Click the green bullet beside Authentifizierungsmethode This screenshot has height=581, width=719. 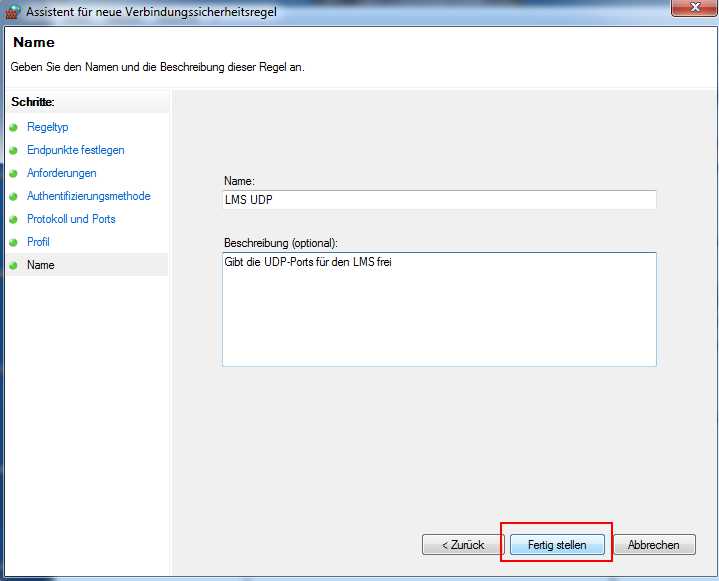click(x=13, y=196)
